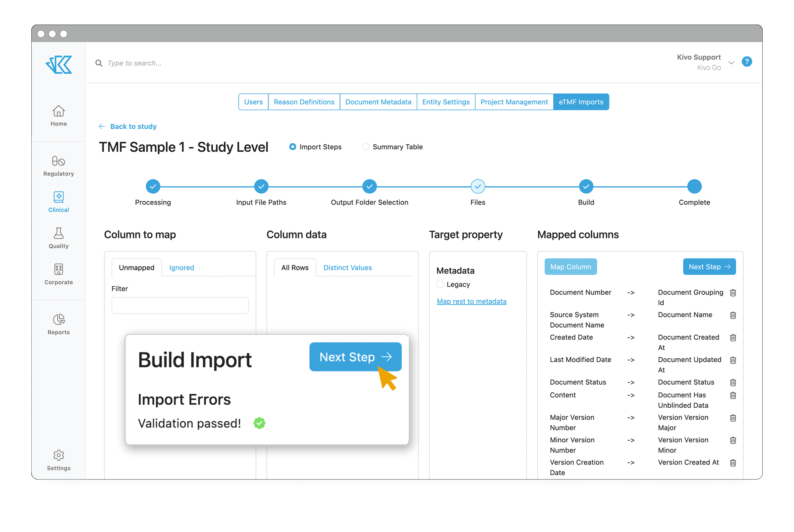This screenshot has height=532, width=794.
Task: Open the Users tab
Action: pos(253,102)
